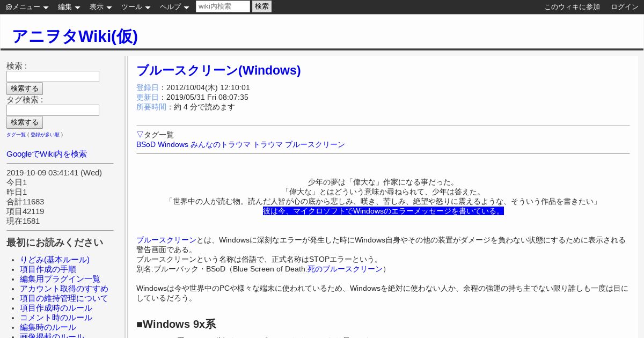Viewport: 644px width, 338px height.
Task: Select the Windows tag link
Action: click(173, 144)
